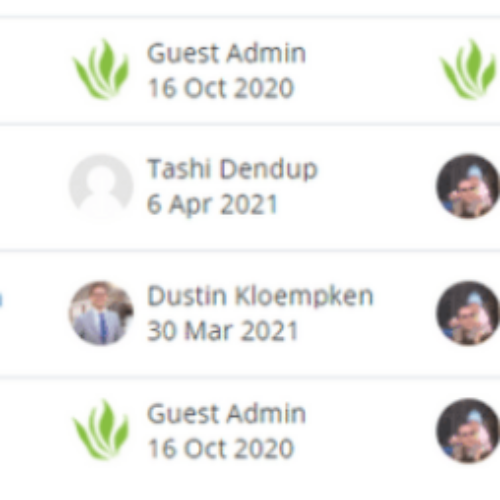
Task: Open Dustin Kloempken's profile photo
Action: pos(101,313)
